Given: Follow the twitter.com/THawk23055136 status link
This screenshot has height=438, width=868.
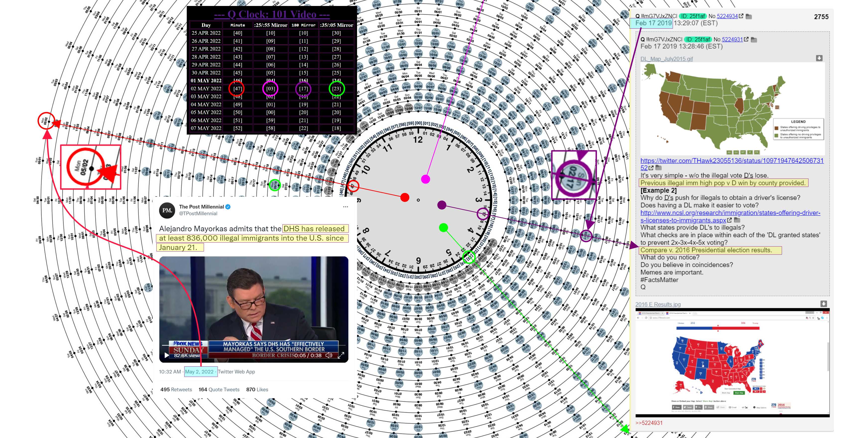Looking at the screenshot, I should pos(732,164).
